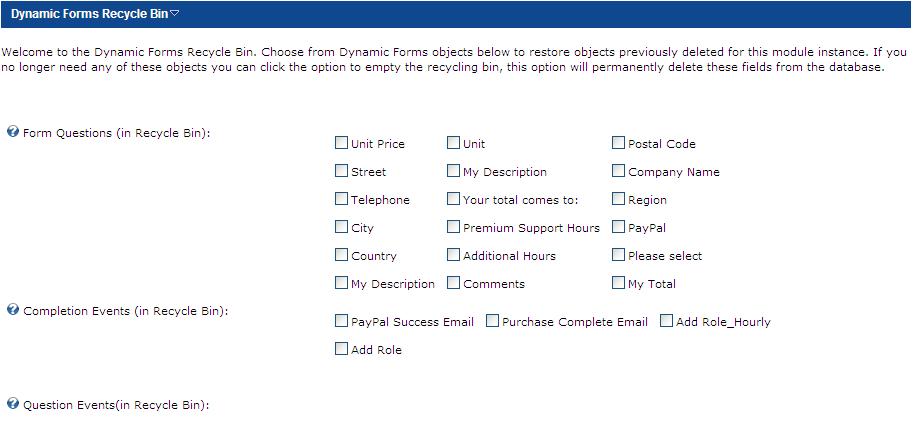Click help icon beside Form Questions
The width and height of the screenshot is (918, 441).
[13, 132]
